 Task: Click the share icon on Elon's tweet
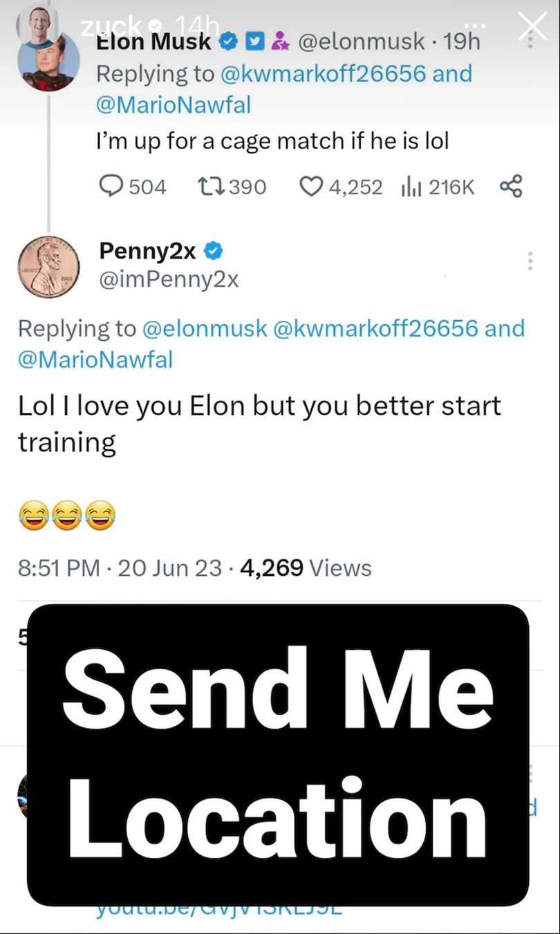coord(511,186)
